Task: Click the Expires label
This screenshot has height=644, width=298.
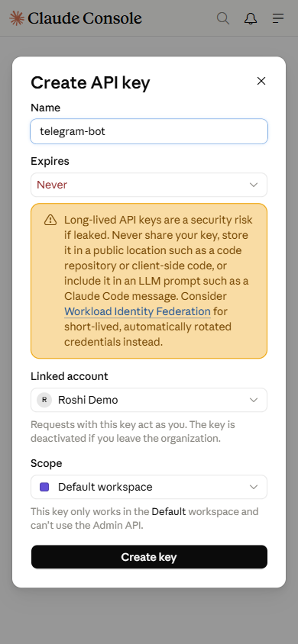Action: click(50, 162)
